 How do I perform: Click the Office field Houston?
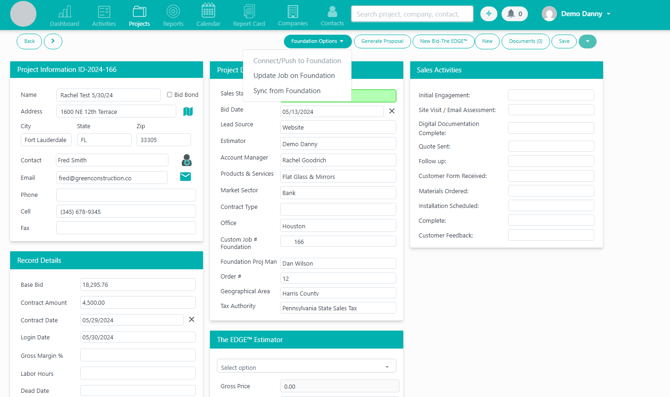[338, 226]
